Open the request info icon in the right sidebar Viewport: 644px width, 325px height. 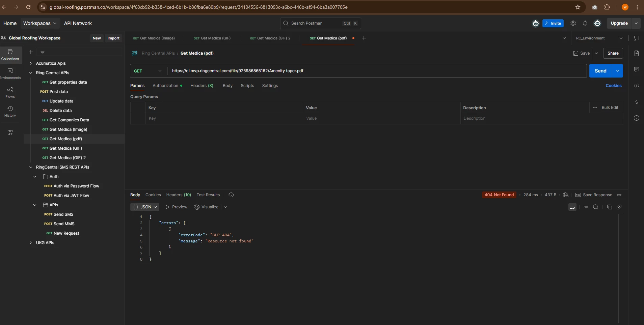637,118
